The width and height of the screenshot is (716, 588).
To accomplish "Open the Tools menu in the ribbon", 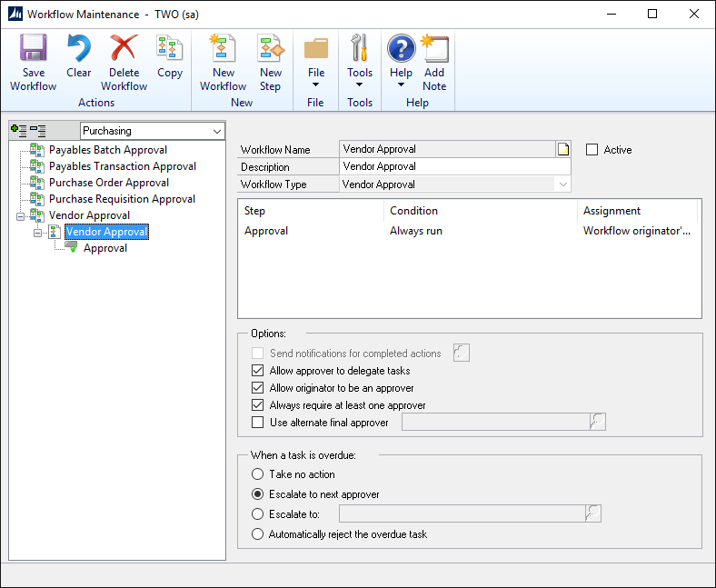I will (x=360, y=62).
